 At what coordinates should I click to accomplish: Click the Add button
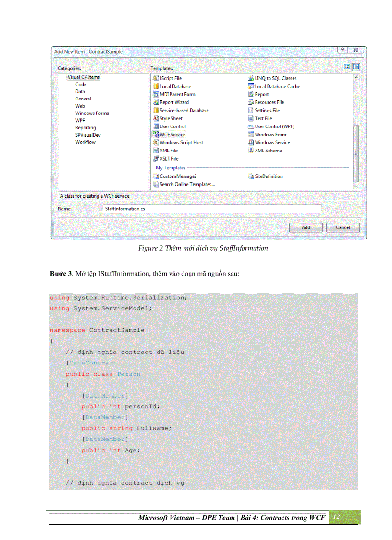click(306, 227)
